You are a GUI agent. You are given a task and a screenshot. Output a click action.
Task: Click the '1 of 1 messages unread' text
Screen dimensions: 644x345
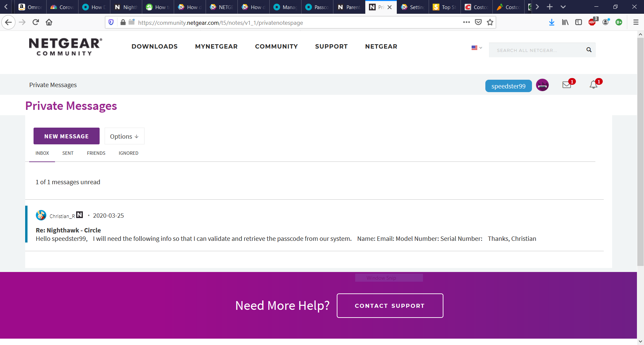[68, 182]
